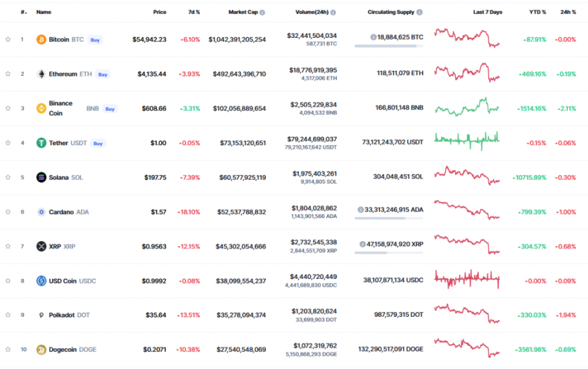The width and height of the screenshot is (588, 369).
Task: Star Bitcoin to add to watchlist
Action: (x=8, y=39)
